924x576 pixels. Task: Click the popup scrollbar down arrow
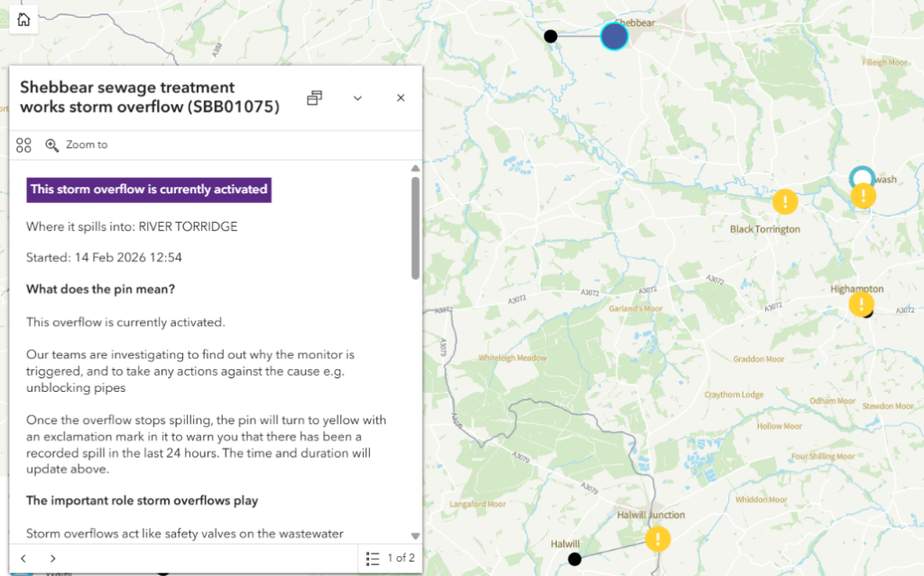(415, 535)
